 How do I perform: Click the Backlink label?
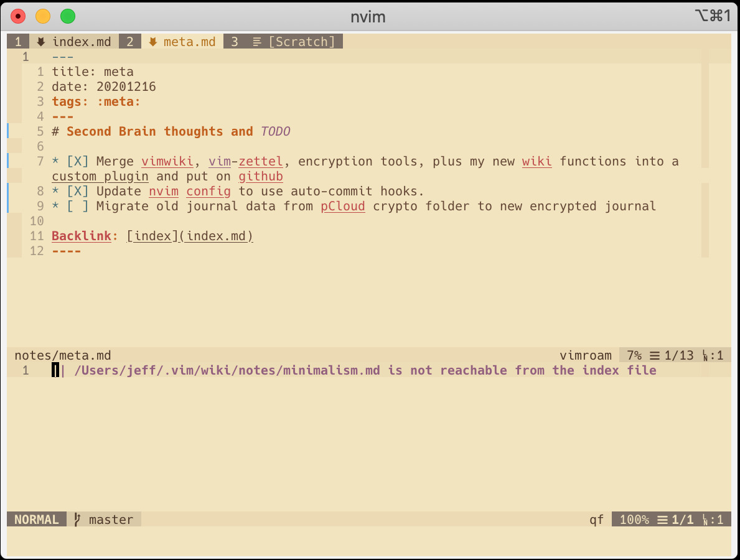click(81, 236)
